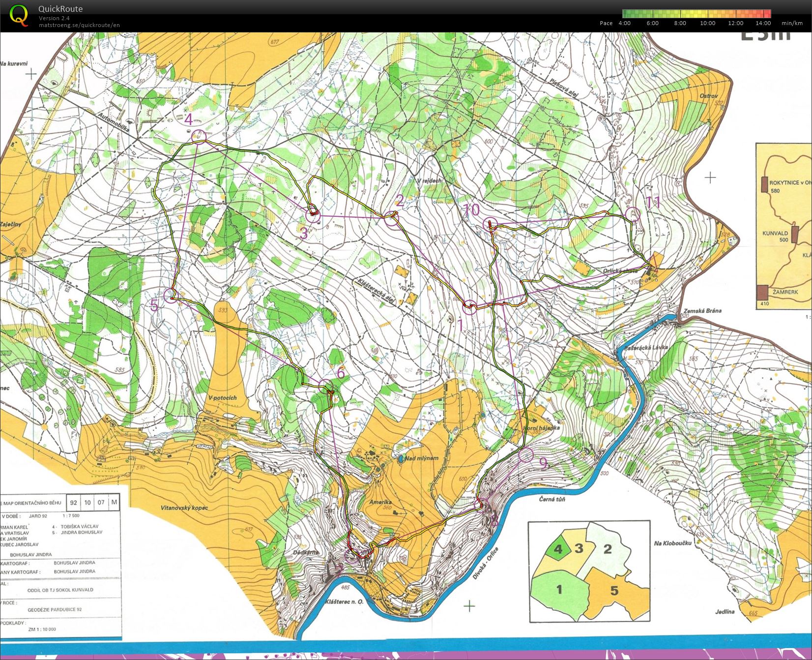812x660 pixels.
Task: Click the 10:00 pace scale label
Action: coord(708,23)
